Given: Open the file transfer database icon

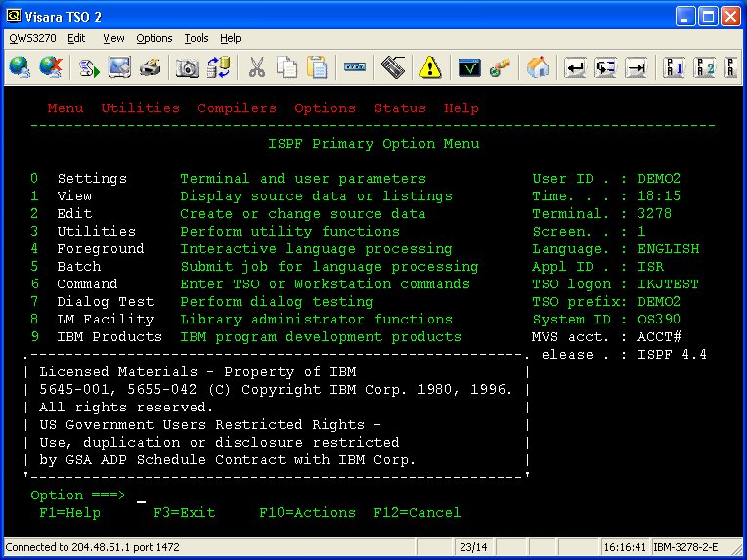Looking at the screenshot, I should [x=219, y=67].
